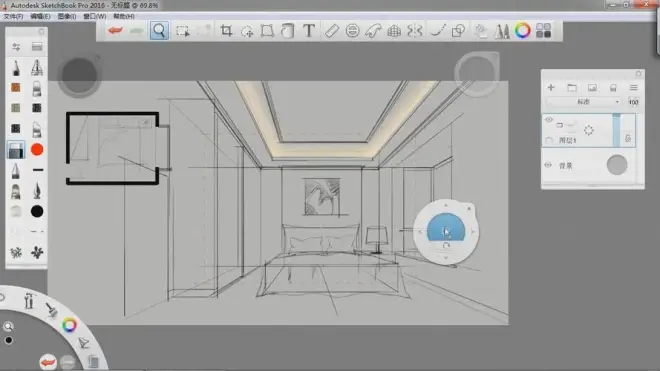Viewport: 660px width, 371px height.
Task: Click the lagoon Undo red arrow
Action: [48, 362]
